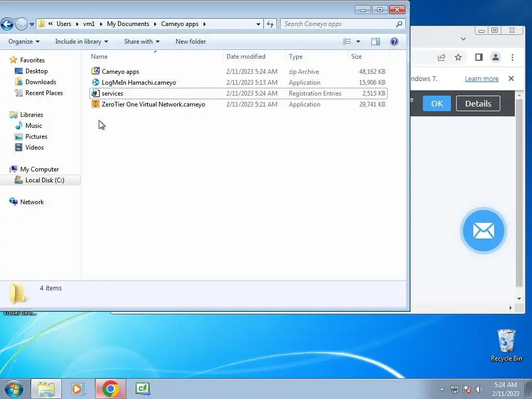
Task: Click vm1 in the address breadcrumb
Action: (x=88, y=24)
